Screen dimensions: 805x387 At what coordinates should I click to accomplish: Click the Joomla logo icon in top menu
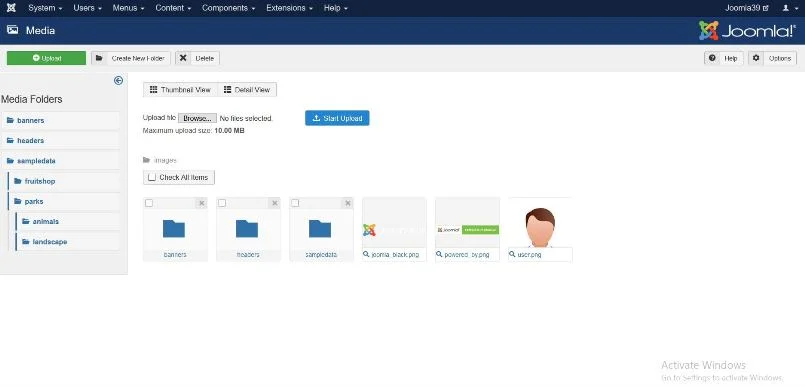[11, 8]
